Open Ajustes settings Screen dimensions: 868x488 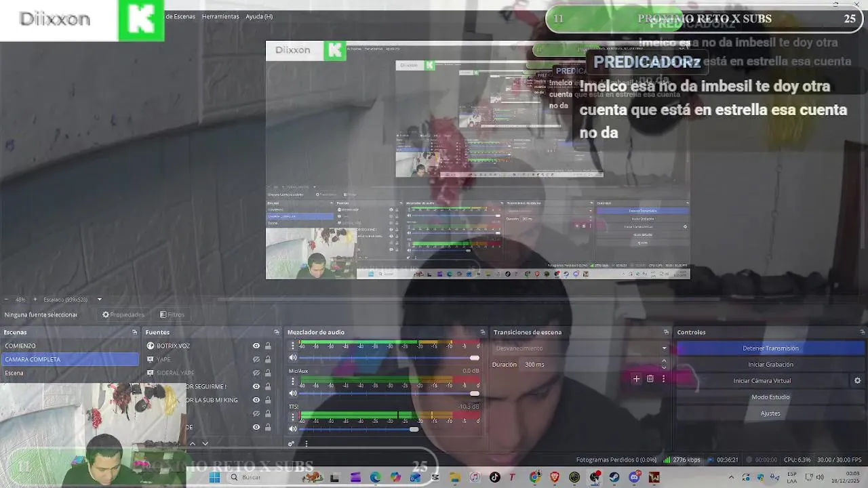(770, 413)
